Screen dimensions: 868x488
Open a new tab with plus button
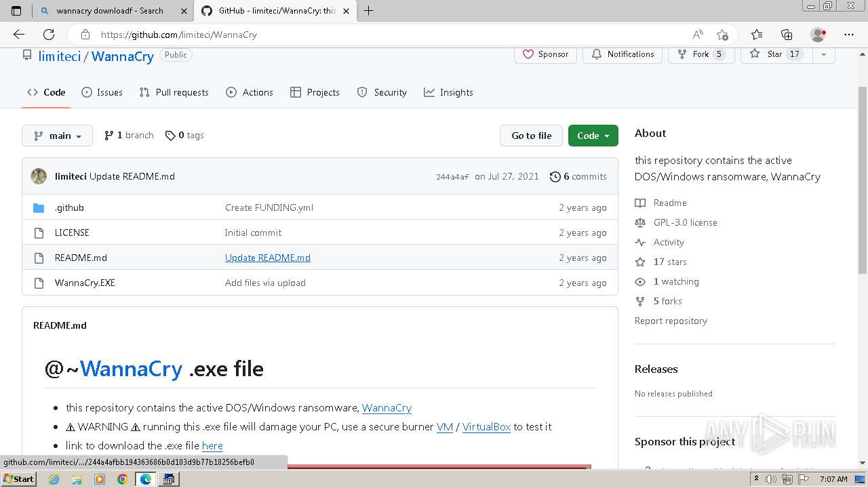pos(369,11)
